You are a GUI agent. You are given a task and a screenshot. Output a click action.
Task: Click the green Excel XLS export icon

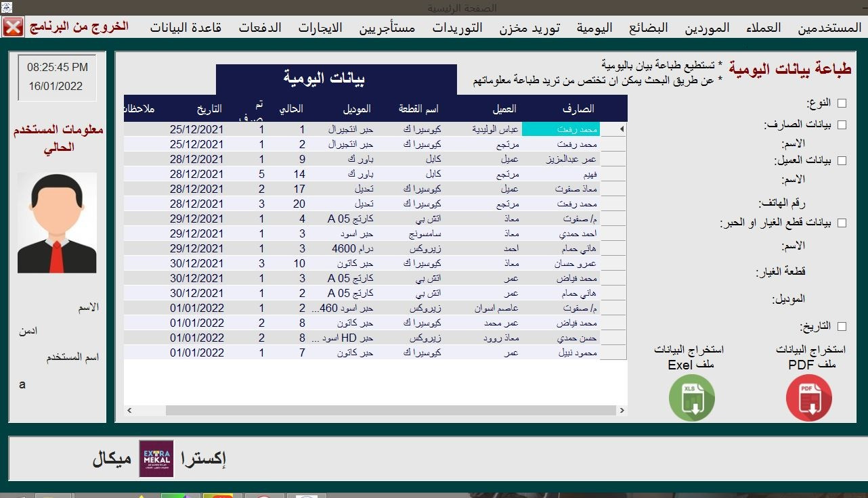692,398
